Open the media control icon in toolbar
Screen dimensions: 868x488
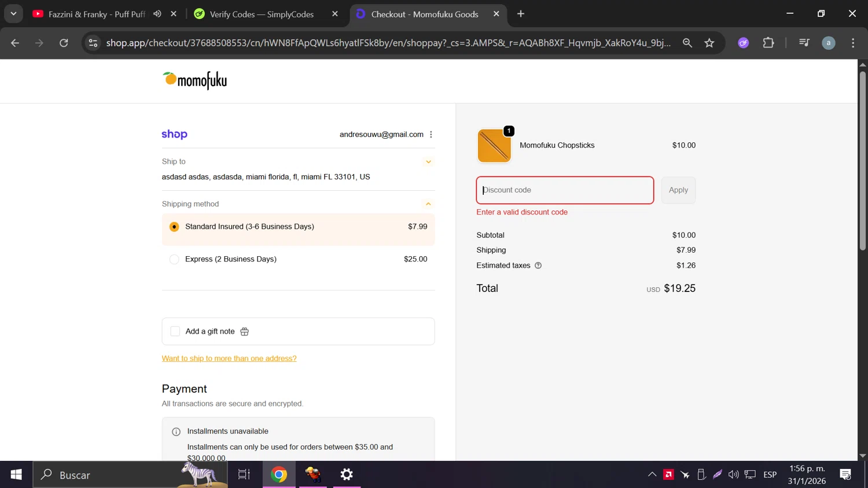click(804, 43)
